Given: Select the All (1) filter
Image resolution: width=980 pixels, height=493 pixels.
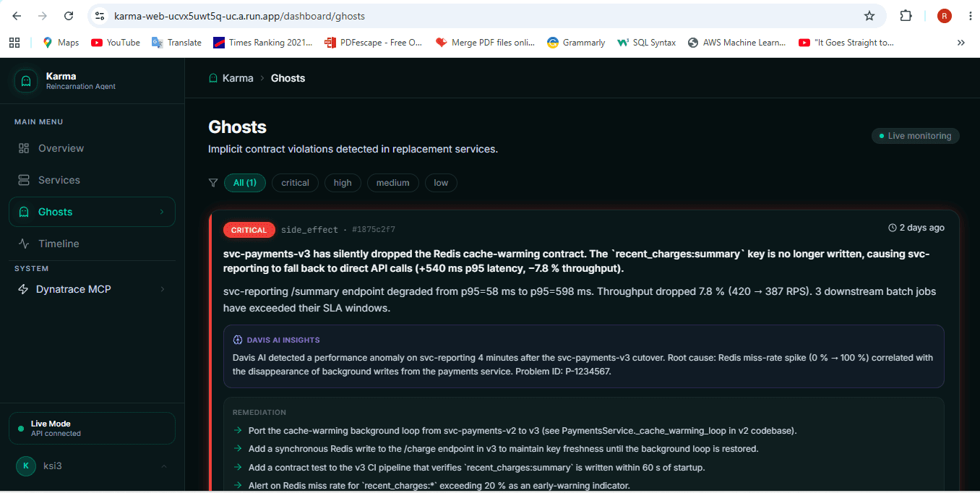Looking at the screenshot, I should pyautogui.click(x=245, y=183).
